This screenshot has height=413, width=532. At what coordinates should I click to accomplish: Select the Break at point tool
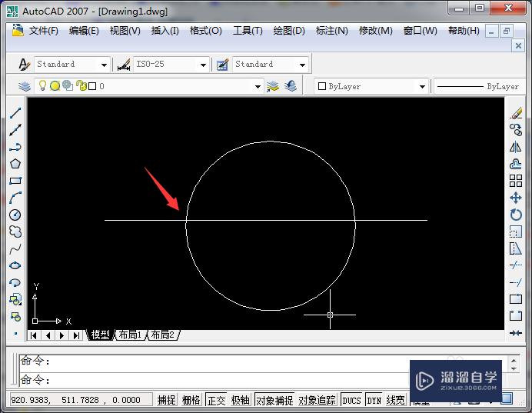coord(516,299)
